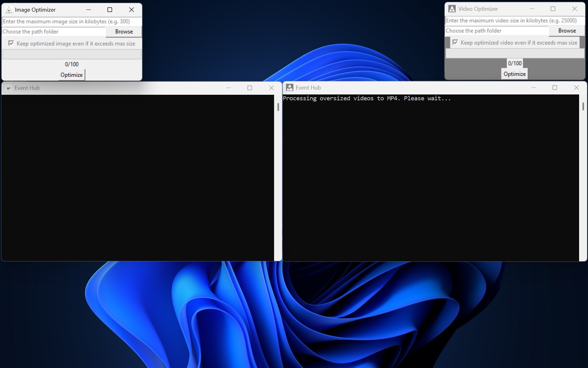This screenshot has width=588, height=368.
Task: Click Browse in Image Optimizer
Action: point(124,32)
